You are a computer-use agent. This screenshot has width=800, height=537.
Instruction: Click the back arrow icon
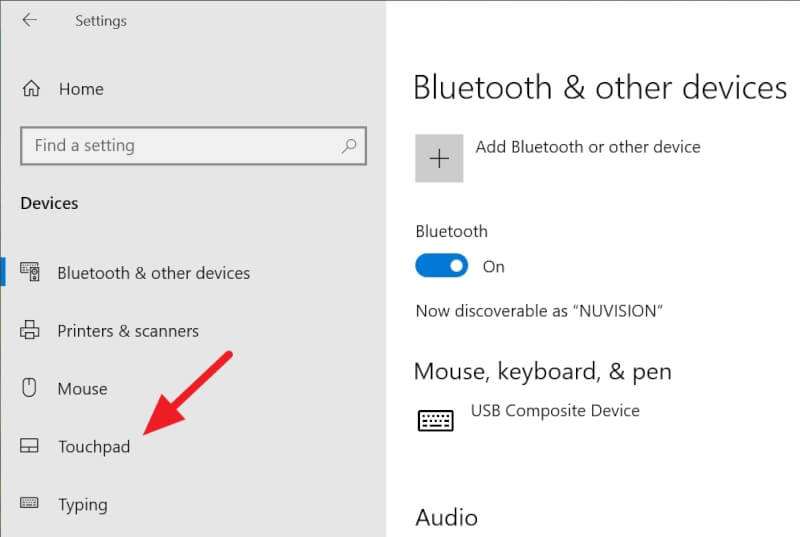point(29,20)
